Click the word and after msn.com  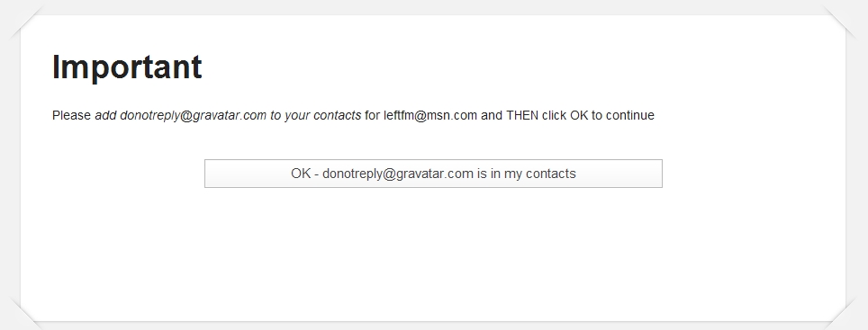pyautogui.click(x=492, y=115)
